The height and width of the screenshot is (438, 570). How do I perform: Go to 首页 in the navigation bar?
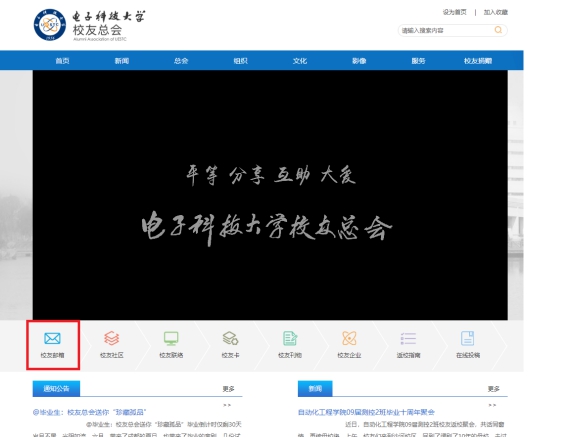coord(62,61)
